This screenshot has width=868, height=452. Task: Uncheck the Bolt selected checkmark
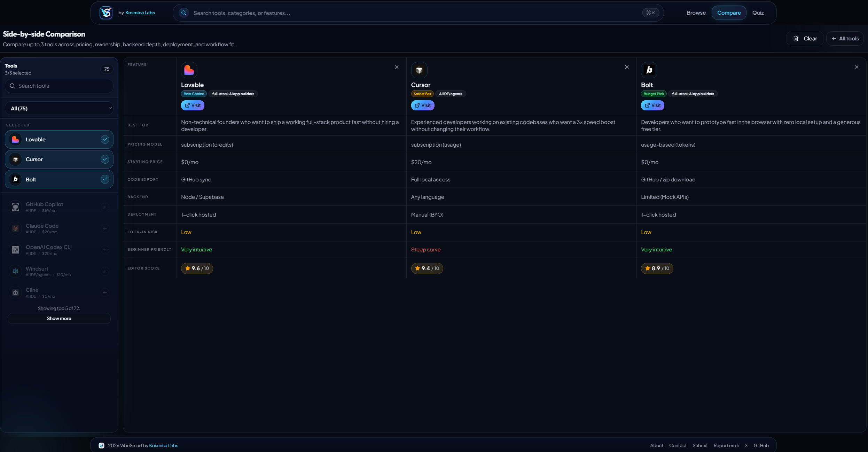105,179
